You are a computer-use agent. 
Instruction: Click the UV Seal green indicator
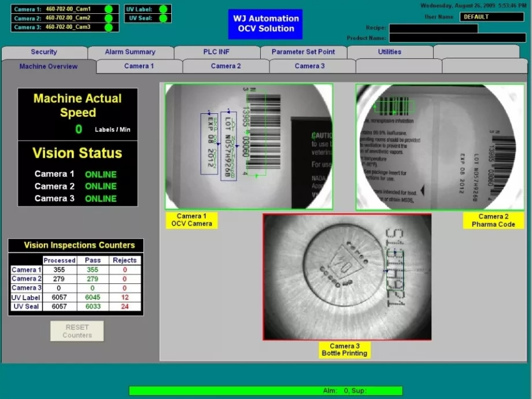[x=163, y=19]
